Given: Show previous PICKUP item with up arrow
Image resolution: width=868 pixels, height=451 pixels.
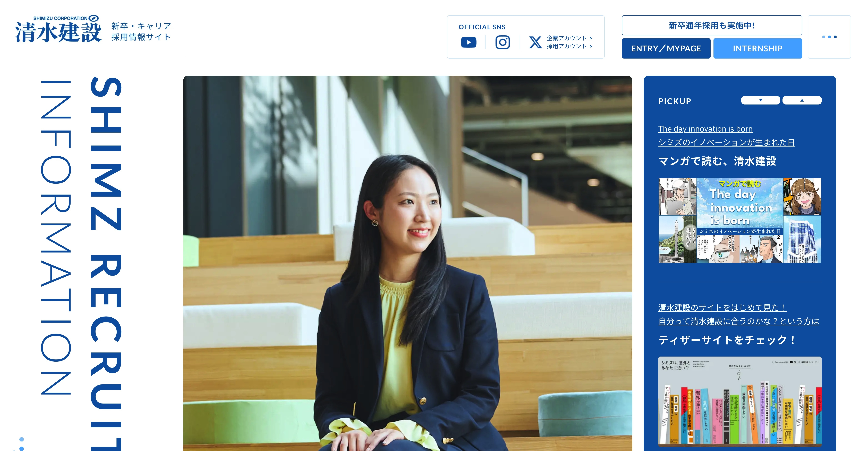Looking at the screenshot, I should [802, 100].
